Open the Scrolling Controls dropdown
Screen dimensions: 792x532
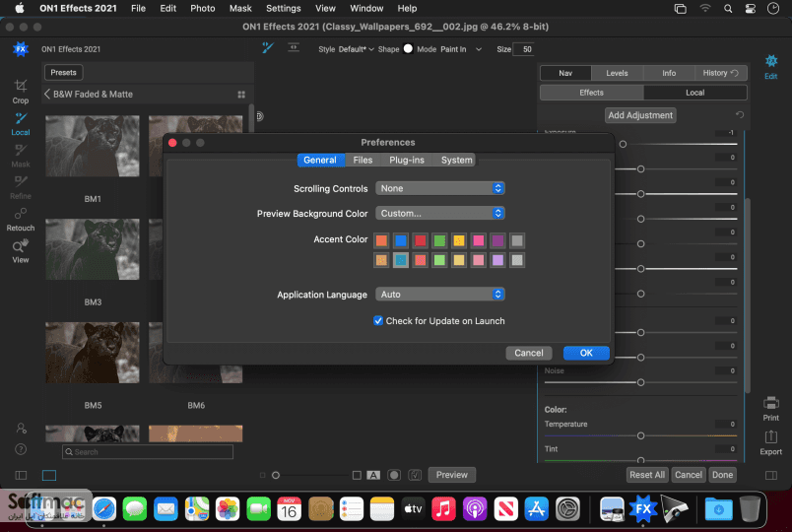click(440, 188)
